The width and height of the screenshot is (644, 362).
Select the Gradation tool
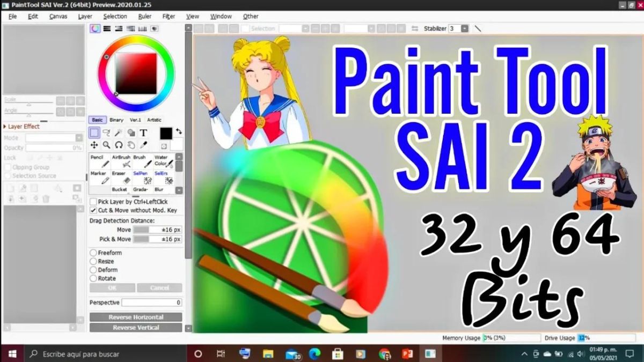[x=142, y=190]
